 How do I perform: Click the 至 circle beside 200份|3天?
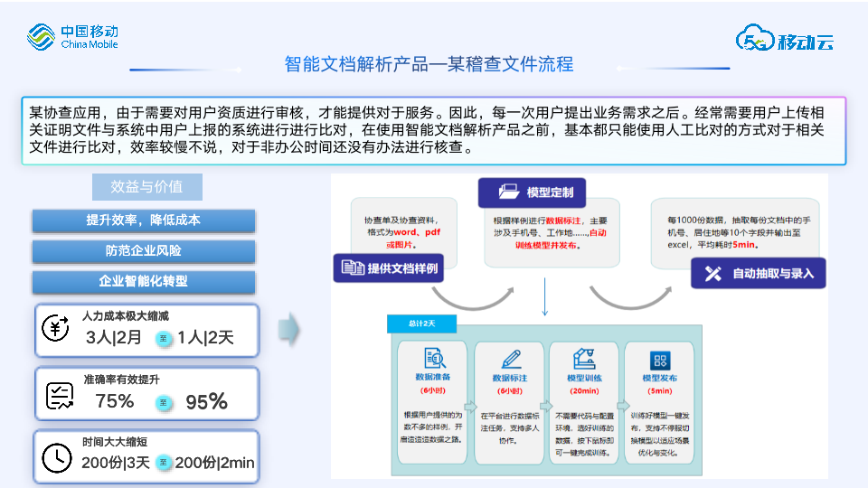coord(164,462)
